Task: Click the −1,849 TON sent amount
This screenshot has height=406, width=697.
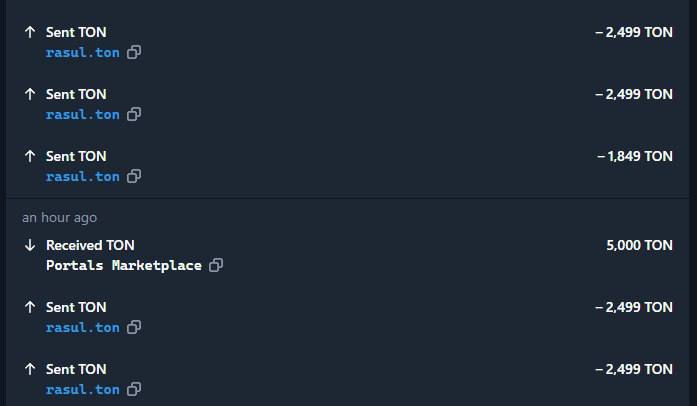Action: (635, 156)
